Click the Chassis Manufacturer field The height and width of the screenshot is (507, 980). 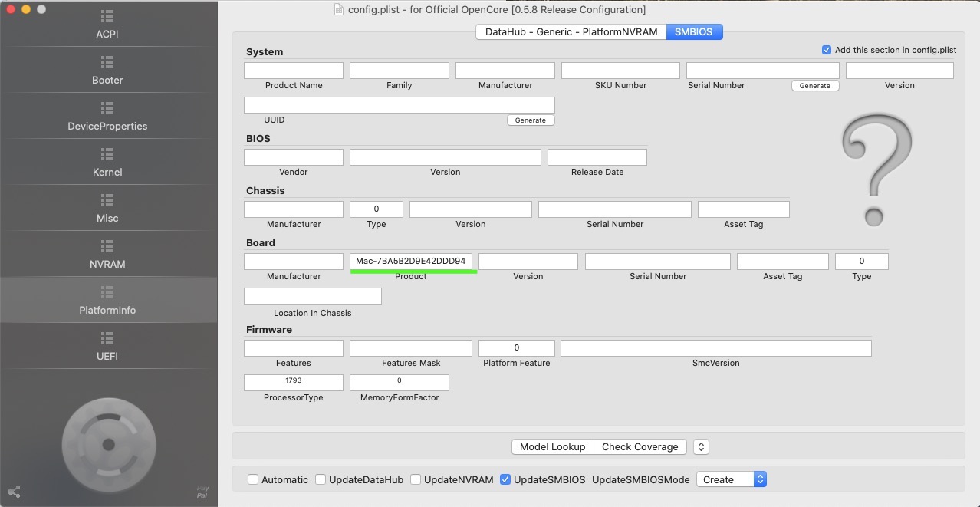pyautogui.click(x=294, y=209)
